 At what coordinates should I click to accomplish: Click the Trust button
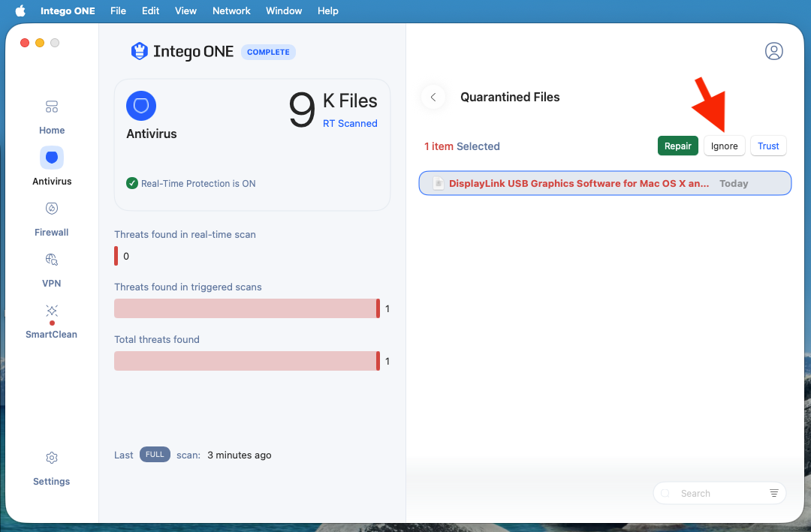pyautogui.click(x=768, y=146)
